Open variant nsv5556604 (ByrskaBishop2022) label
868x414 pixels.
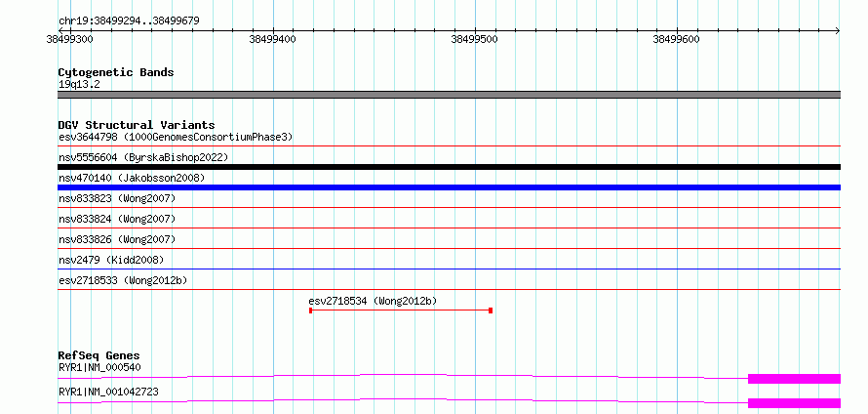coord(143,157)
